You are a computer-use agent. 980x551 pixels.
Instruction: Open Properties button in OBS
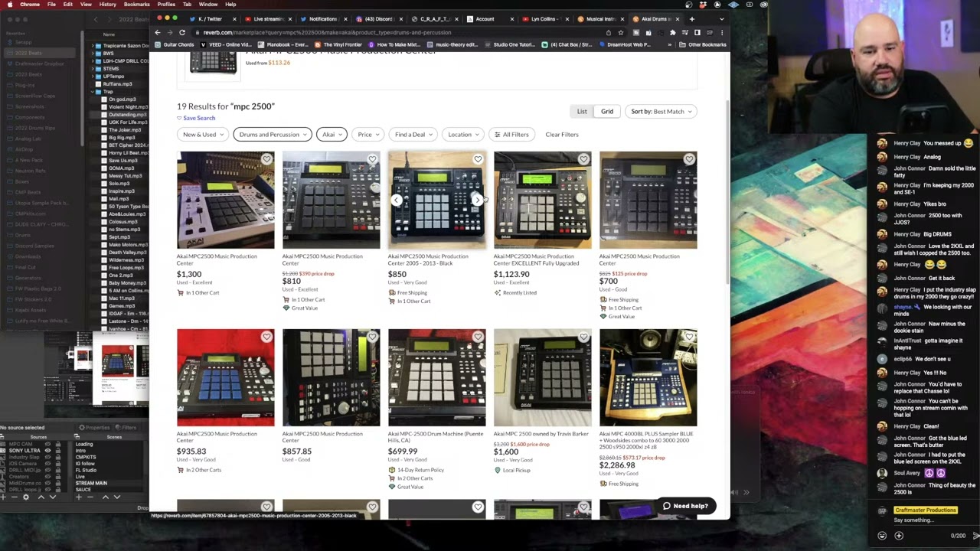tap(95, 428)
